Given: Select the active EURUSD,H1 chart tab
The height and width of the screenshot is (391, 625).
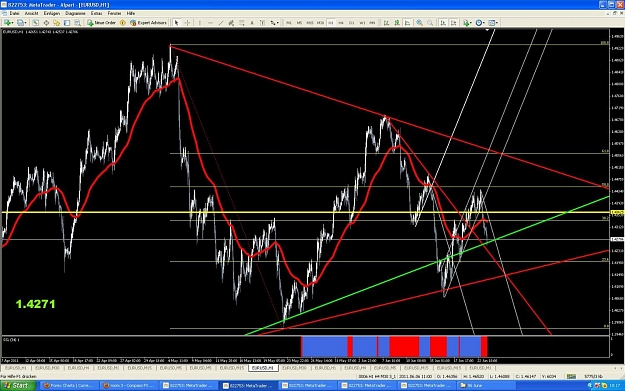Looking at the screenshot, I should (x=263, y=368).
